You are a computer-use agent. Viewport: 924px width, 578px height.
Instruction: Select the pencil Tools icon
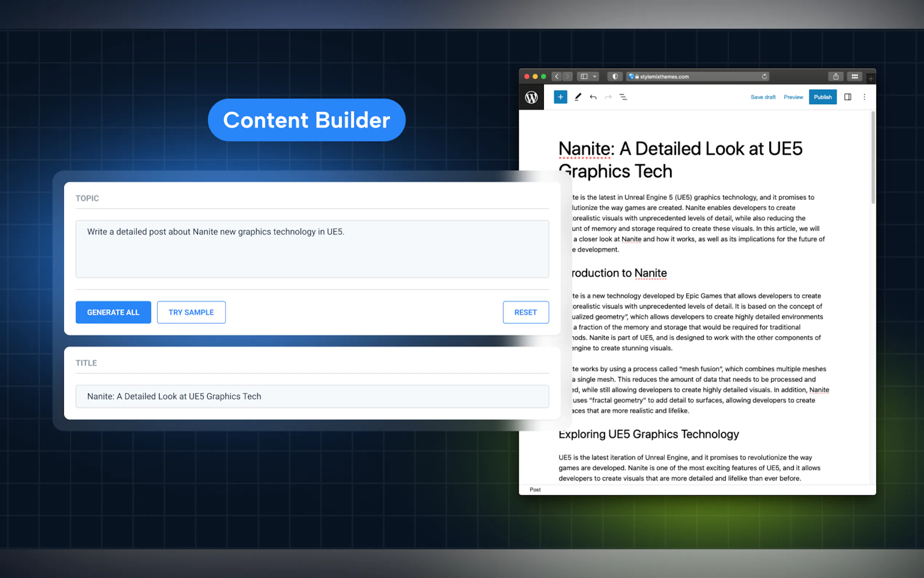pyautogui.click(x=578, y=97)
